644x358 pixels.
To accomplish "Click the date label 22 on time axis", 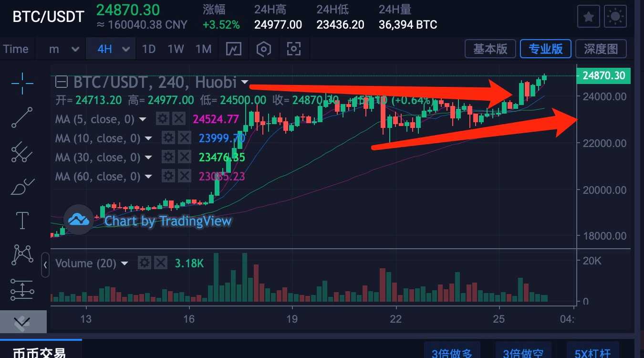I will click(x=395, y=318).
